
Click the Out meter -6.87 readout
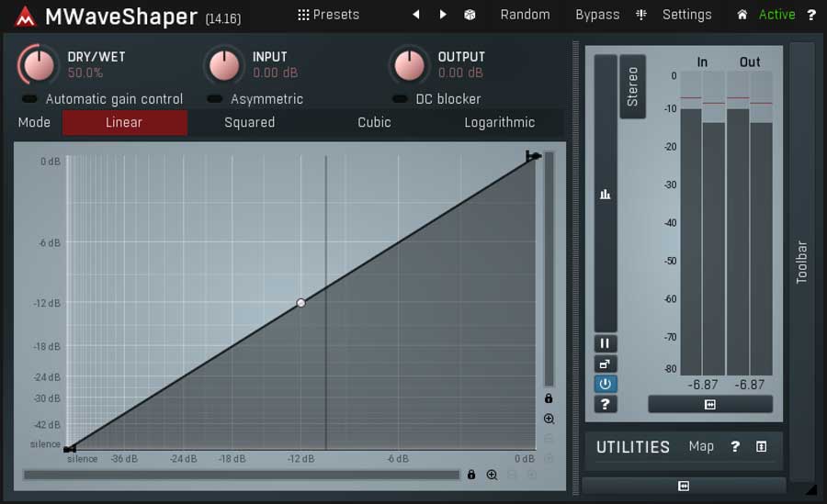(750, 385)
